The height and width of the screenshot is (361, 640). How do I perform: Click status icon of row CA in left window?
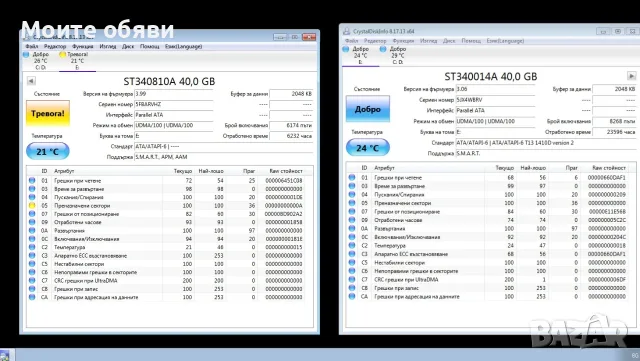[32, 297]
